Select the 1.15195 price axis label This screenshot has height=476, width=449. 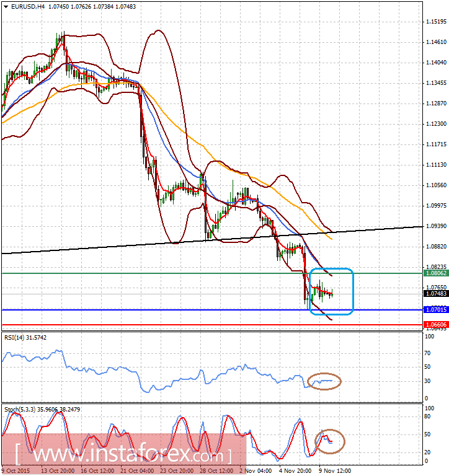tap(436, 22)
